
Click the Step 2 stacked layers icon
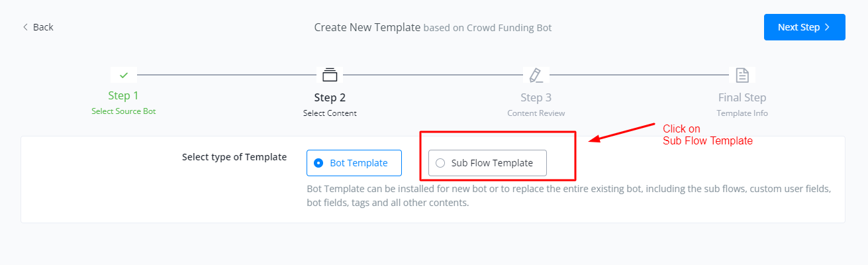pos(330,74)
